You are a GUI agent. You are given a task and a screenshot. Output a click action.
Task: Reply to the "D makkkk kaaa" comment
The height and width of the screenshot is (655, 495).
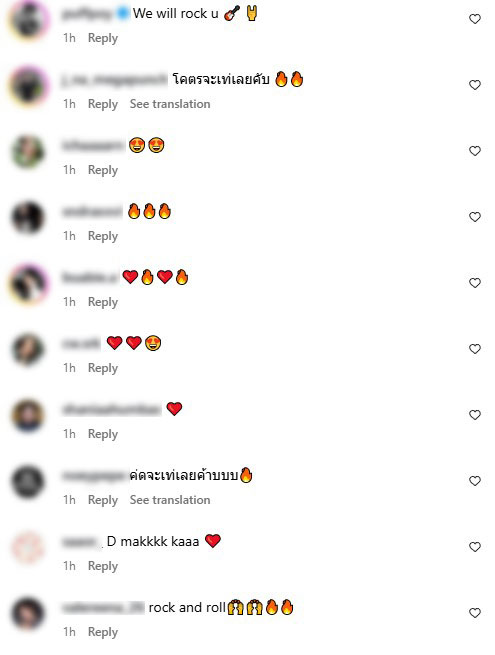tap(103, 566)
